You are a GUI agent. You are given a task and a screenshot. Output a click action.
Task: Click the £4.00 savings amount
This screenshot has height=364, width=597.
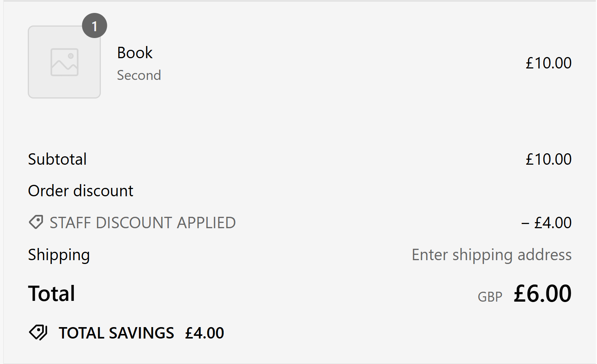click(x=204, y=333)
